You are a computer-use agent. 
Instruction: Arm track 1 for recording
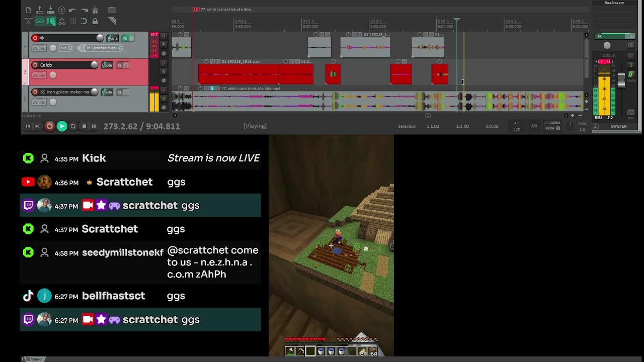coord(35,38)
